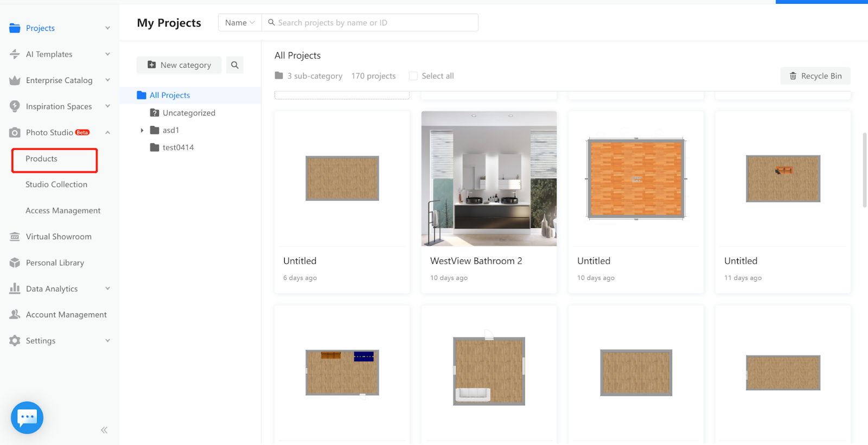
Task: Click the Account Management user icon
Action: pyautogui.click(x=15, y=315)
